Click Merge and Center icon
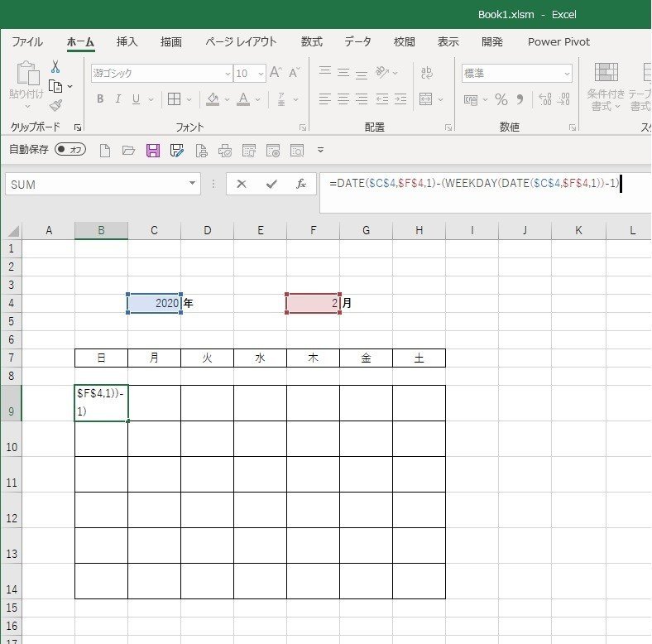The height and width of the screenshot is (644, 652). click(426, 99)
